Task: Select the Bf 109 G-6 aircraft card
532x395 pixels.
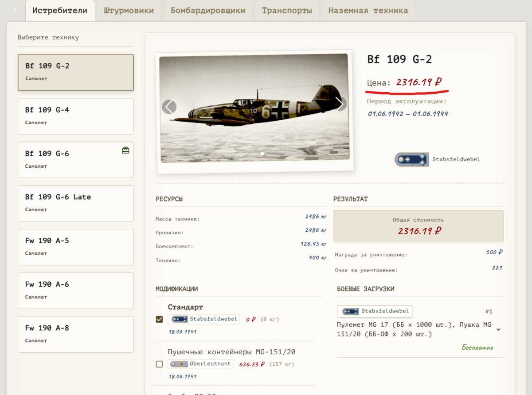Action: point(76,160)
